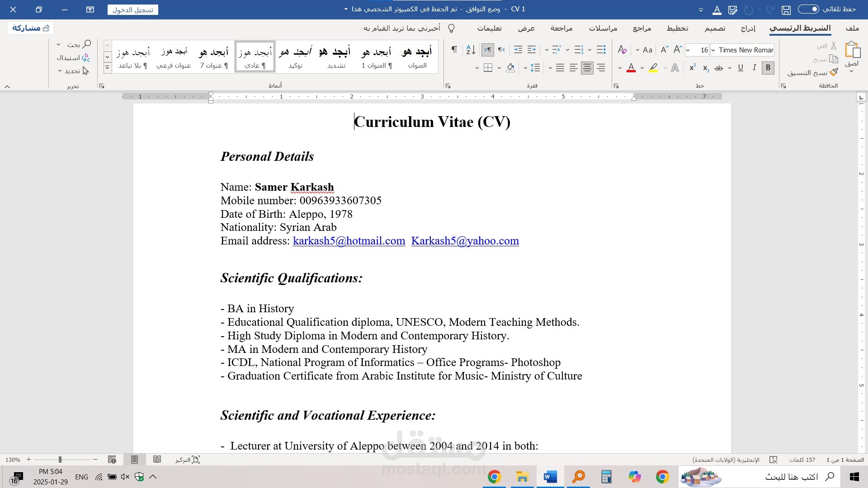The height and width of the screenshot is (488, 868).
Task: Justify text alignment icon
Action: tap(560, 68)
